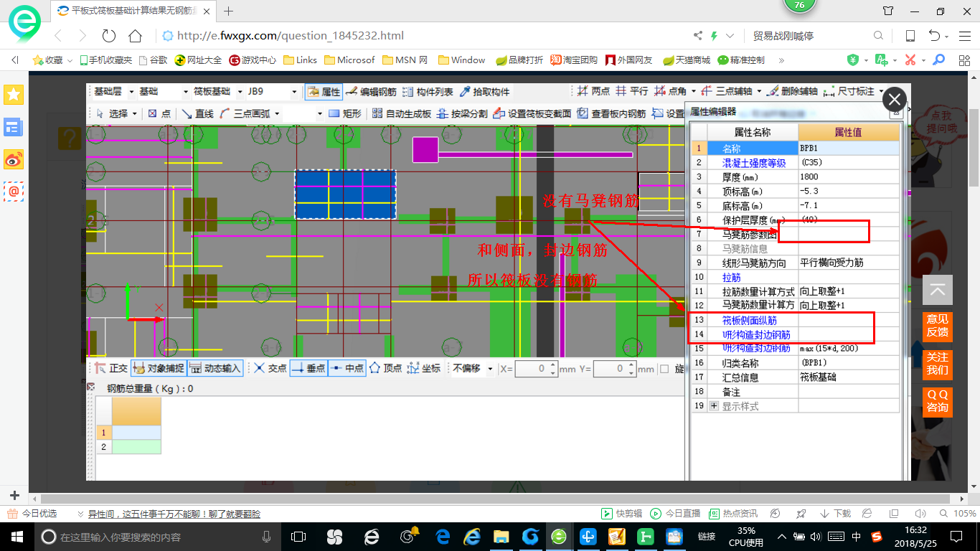
Task: Go forward to next page
Action: pyautogui.click(x=83, y=36)
